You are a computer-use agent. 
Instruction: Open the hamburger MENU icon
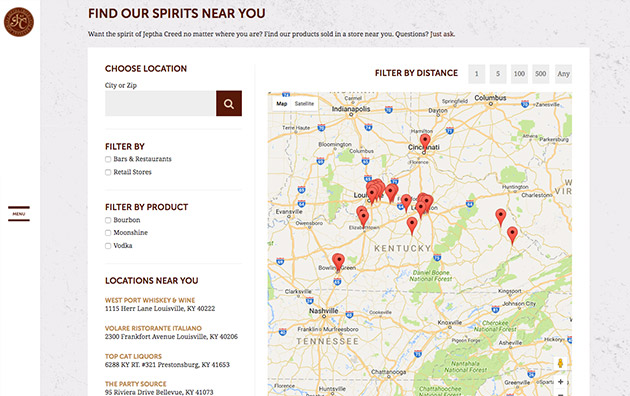click(19, 214)
